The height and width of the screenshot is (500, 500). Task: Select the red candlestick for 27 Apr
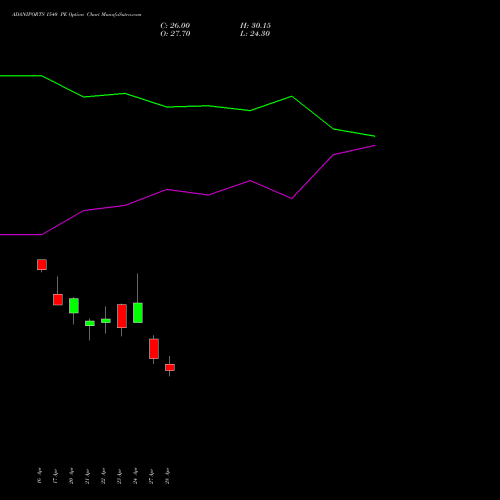(x=154, y=349)
